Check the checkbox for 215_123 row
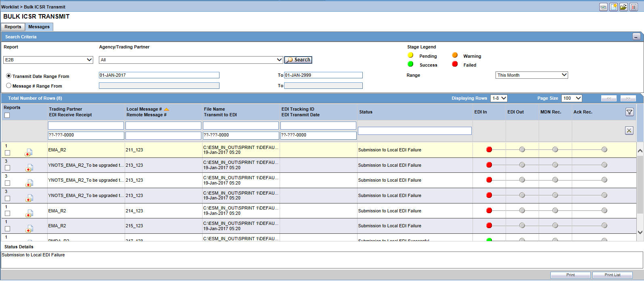 click(7, 229)
